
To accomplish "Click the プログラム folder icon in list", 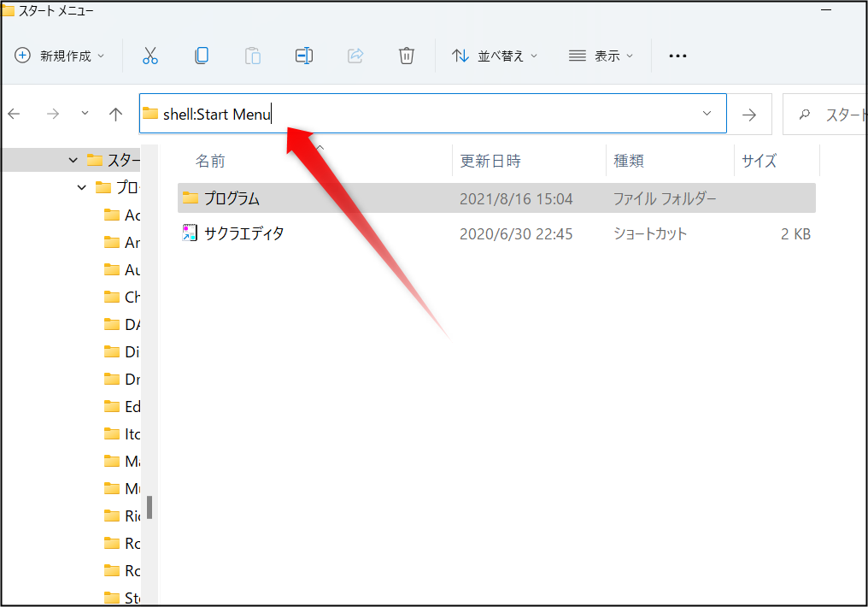I will [191, 197].
